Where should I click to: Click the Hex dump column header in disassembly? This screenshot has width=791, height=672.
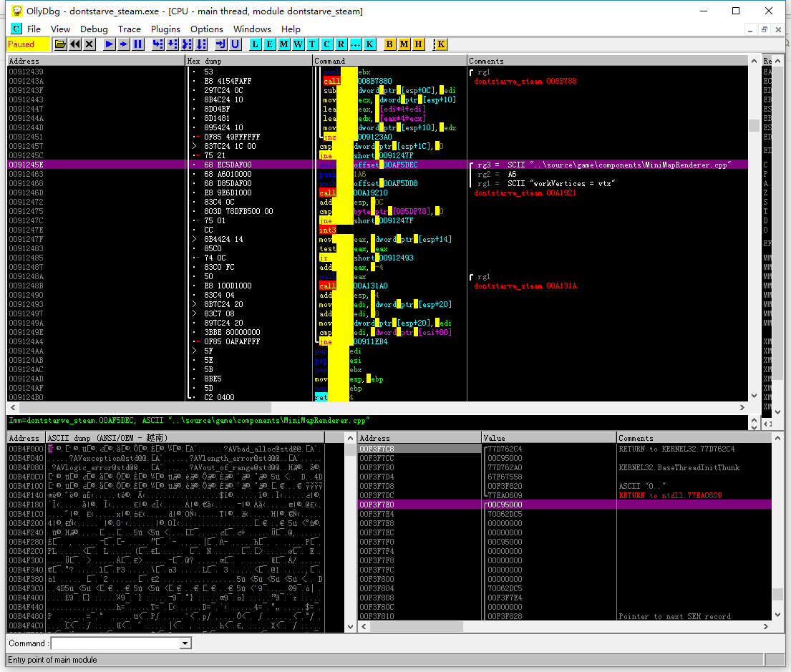tap(248, 61)
